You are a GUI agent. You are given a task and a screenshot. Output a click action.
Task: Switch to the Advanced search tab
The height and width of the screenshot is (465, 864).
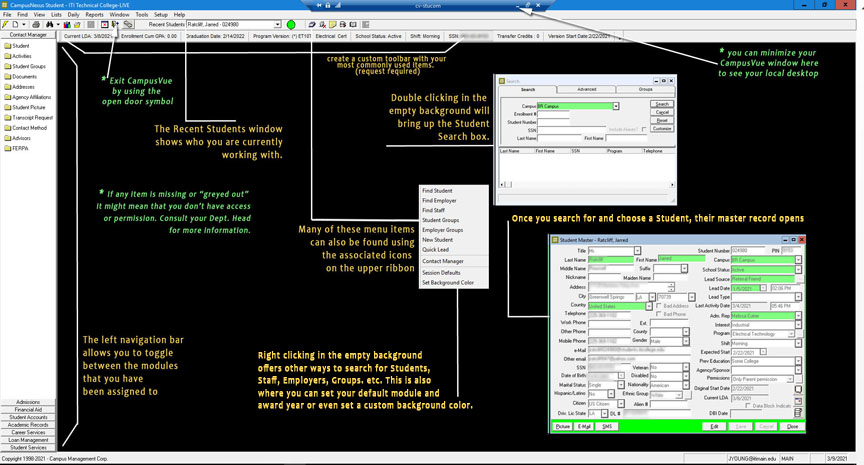tap(586, 89)
